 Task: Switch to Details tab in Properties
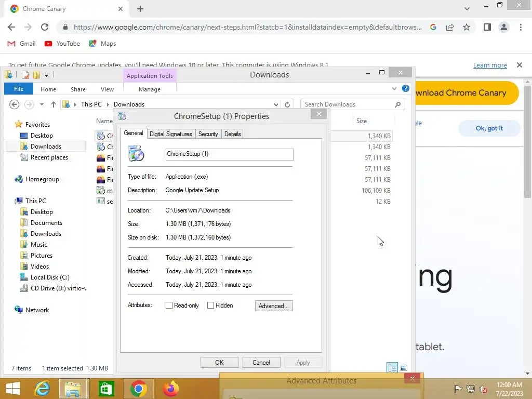pos(232,134)
